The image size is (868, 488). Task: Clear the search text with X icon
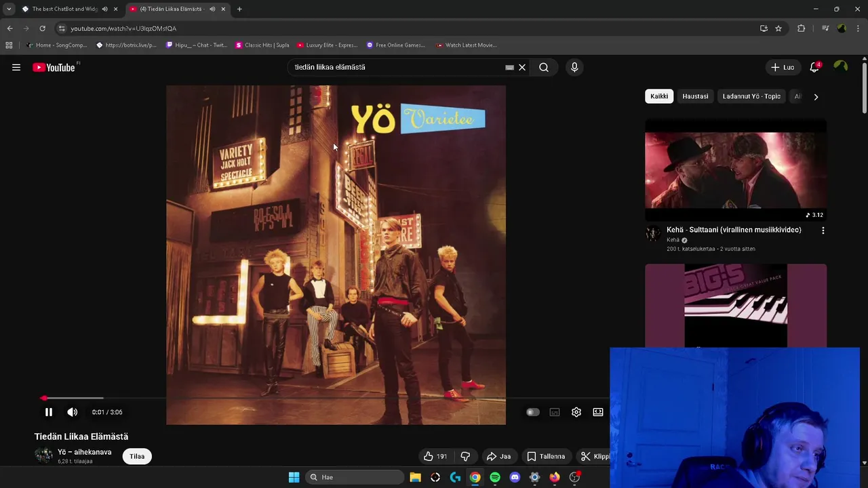522,67
